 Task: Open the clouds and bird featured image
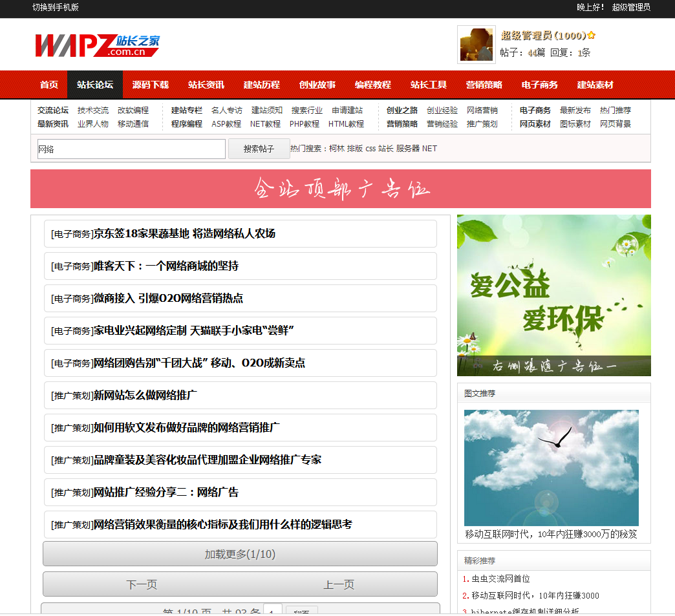(551, 467)
